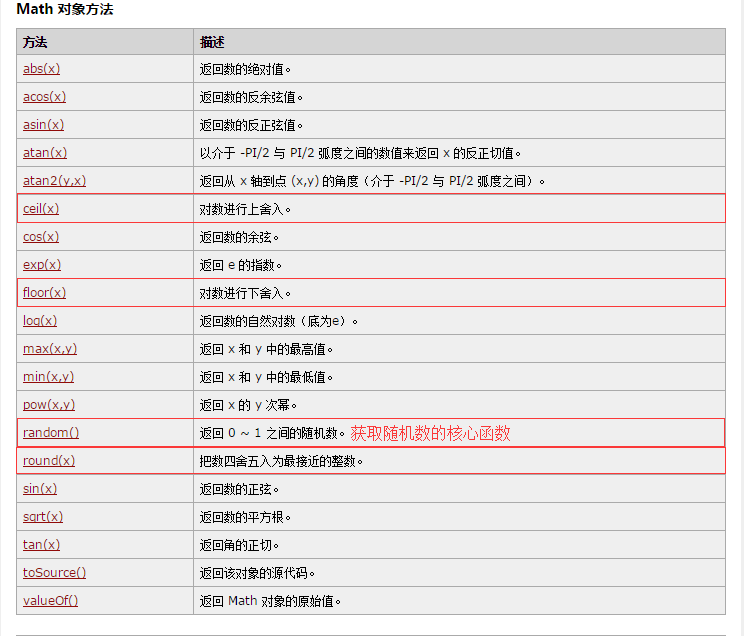
Task: Click the exp(x) link
Action: click(x=42, y=265)
